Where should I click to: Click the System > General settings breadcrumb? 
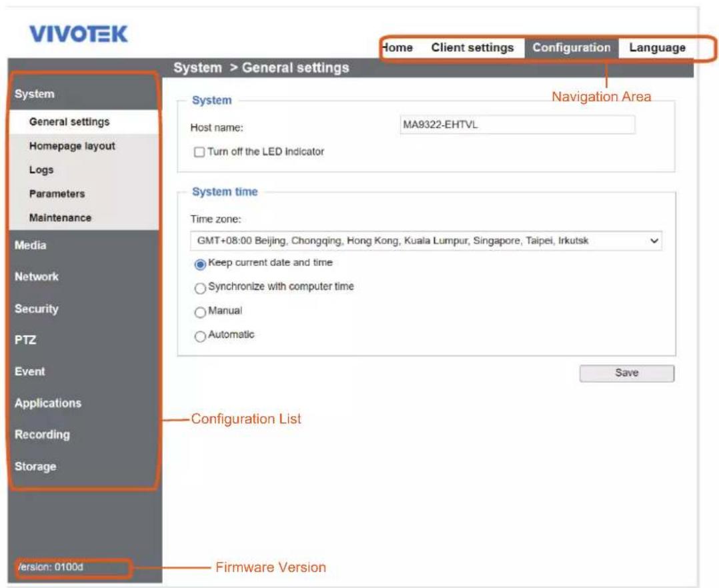point(261,68)
